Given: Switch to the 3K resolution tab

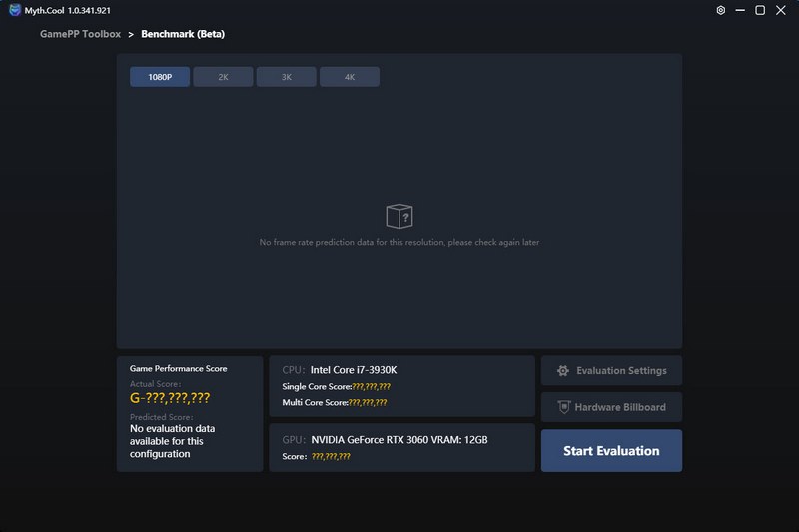Looking at the screenshot, I should (287, 77).
